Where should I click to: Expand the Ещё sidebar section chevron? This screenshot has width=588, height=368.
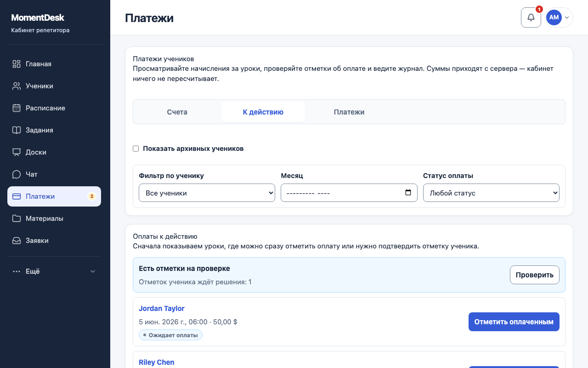point(93,271)
